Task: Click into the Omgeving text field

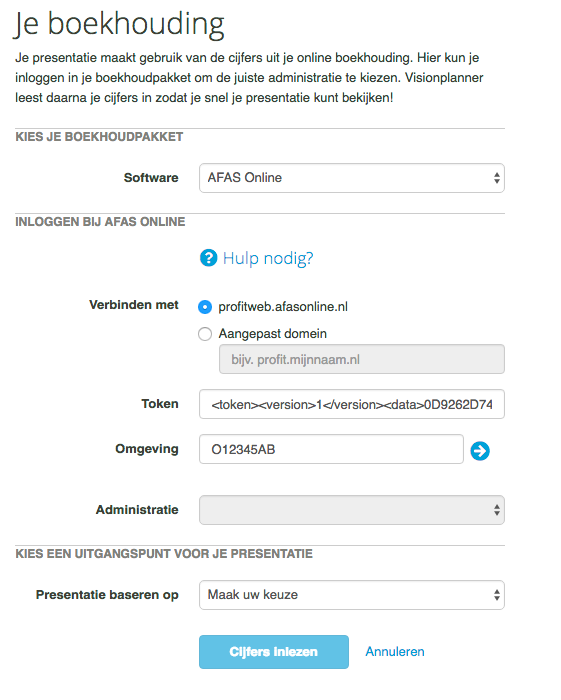Action: (331, 449)
